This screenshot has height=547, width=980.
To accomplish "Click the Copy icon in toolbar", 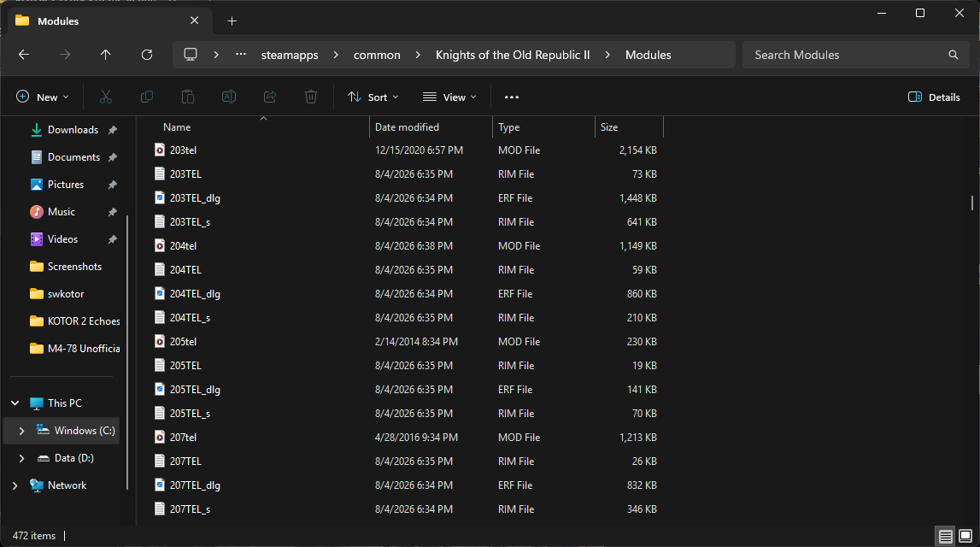I will [147, 97].
